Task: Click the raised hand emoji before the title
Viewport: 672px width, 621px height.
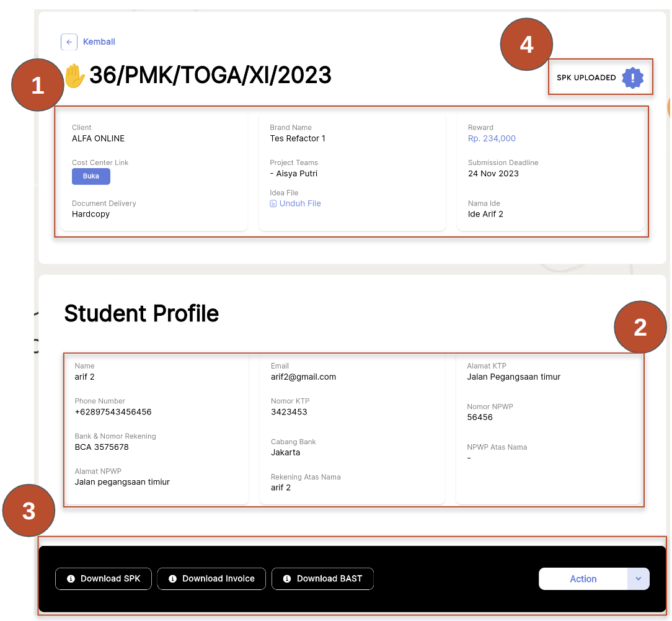Action: click(76, 76)
